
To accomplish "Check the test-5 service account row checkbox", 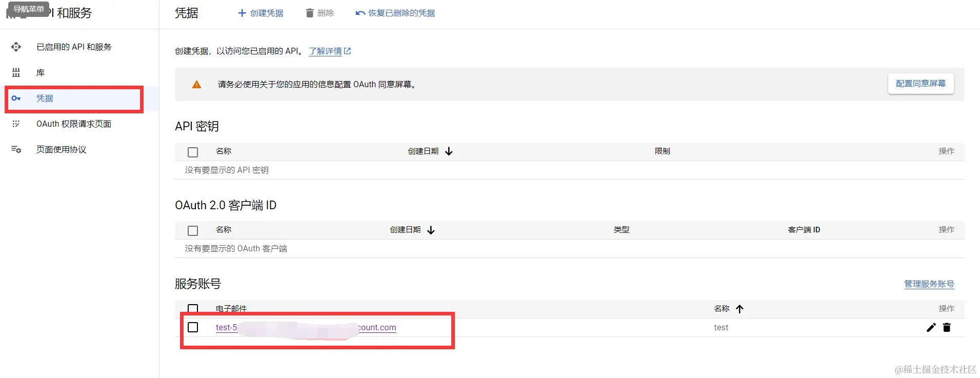I will point(193,327).
